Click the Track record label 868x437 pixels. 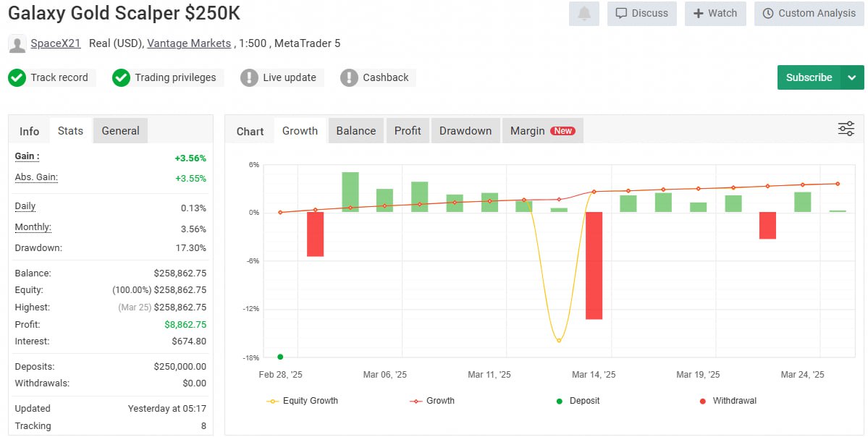59,77
